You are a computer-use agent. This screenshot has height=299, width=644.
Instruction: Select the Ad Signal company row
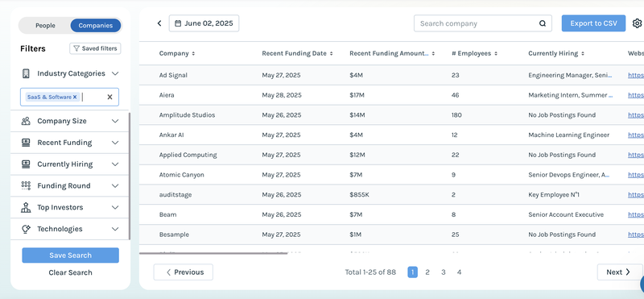[x=391, y=75]
